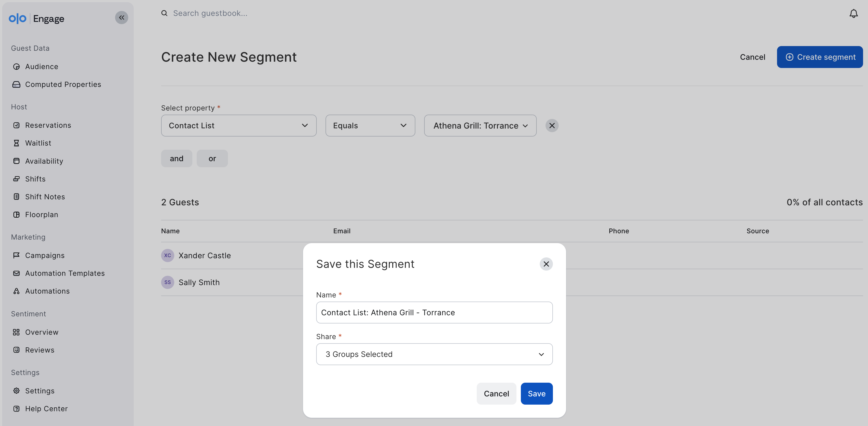Click the Phone column header

point(619,231)
